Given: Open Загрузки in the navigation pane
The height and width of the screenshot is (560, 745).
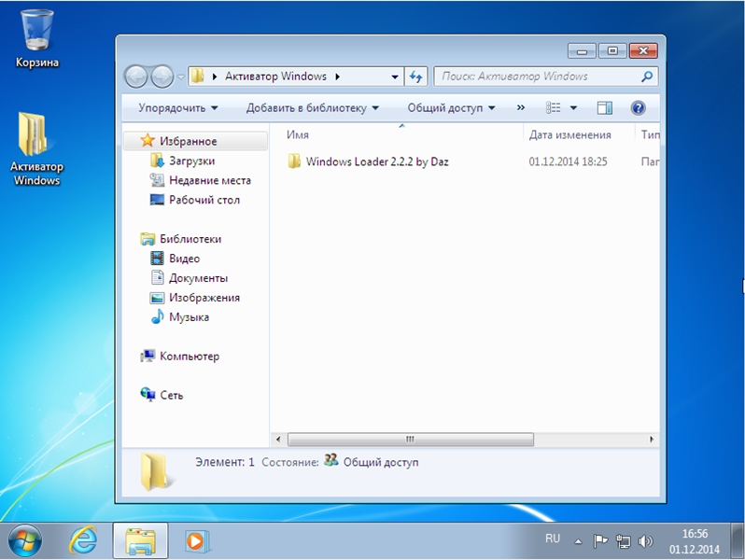Looking at the screenshot, I should click(192, 161).
